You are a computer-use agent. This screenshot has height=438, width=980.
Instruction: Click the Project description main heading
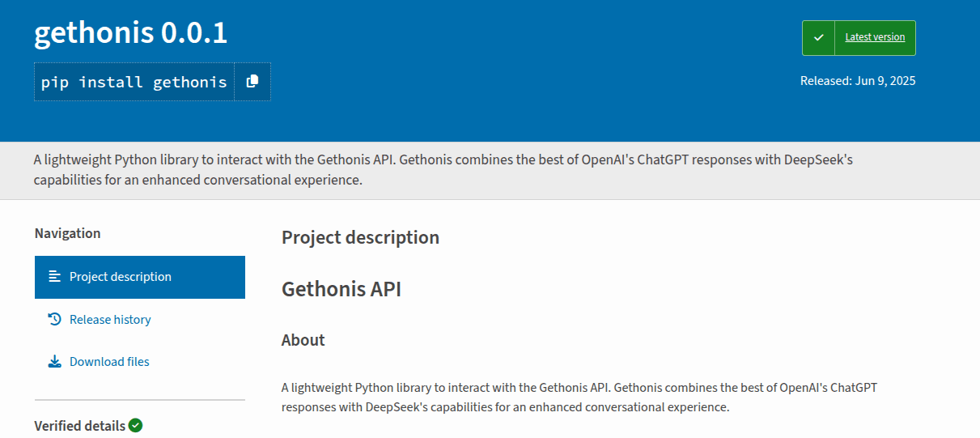coord(360,237)
